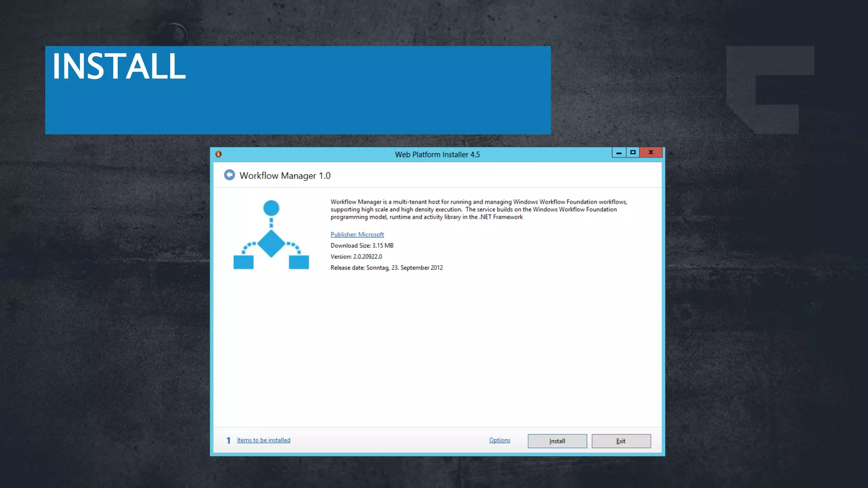868x488 pixels.
Task: Click the Download Size: 3.15 MB text
Action: 362,246
